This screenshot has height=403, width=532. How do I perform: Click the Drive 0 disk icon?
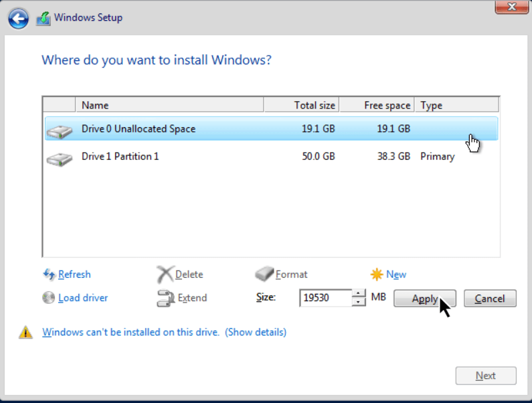(x=60, y=131)
